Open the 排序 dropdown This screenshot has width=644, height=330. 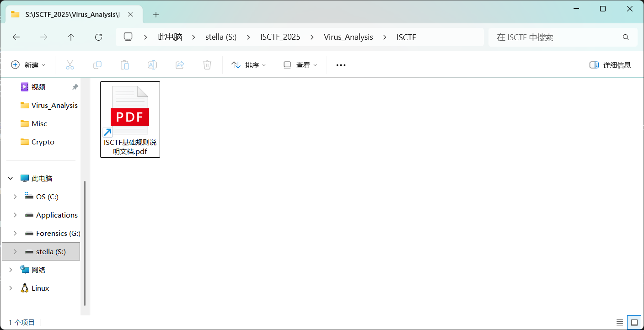click(248, 64)
